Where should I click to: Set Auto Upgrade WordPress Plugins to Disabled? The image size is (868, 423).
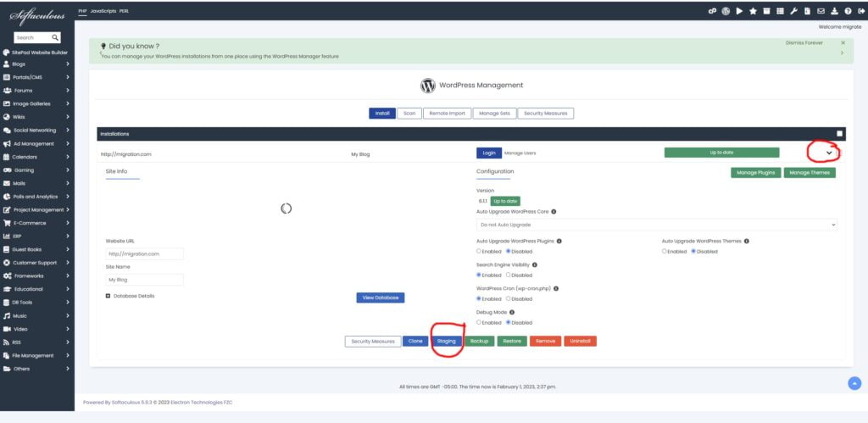coord(509,252)
